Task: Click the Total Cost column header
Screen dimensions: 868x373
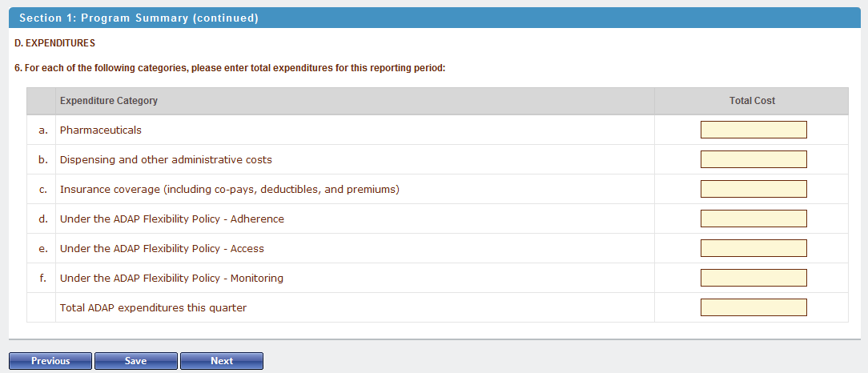Action: [752, 101]
